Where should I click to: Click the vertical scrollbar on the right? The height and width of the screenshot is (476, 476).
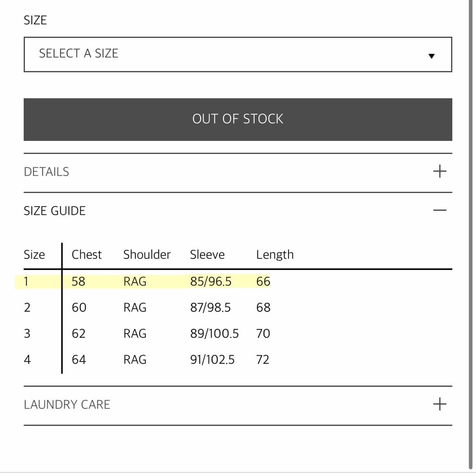(470, 233)
